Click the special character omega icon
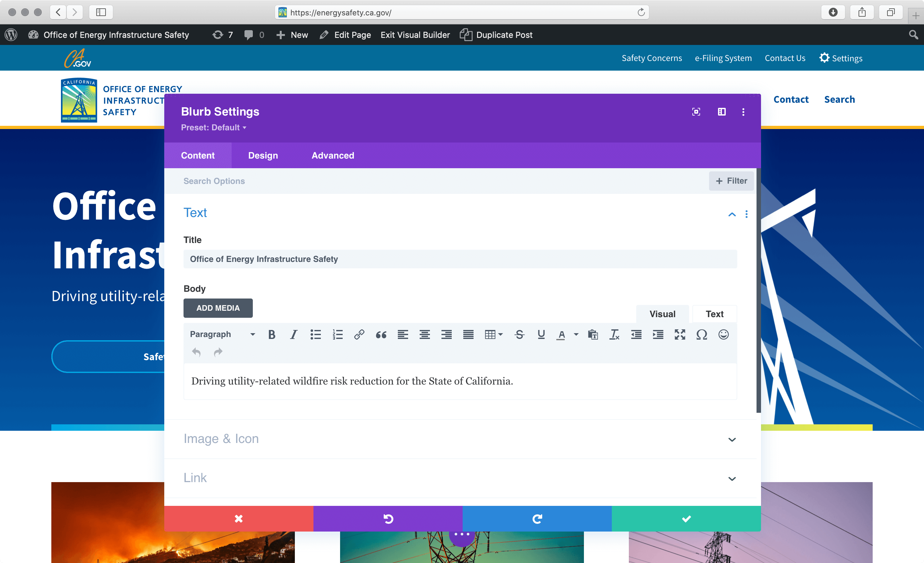Viewport: 924px width, 563px height. [x=702, y=335]
